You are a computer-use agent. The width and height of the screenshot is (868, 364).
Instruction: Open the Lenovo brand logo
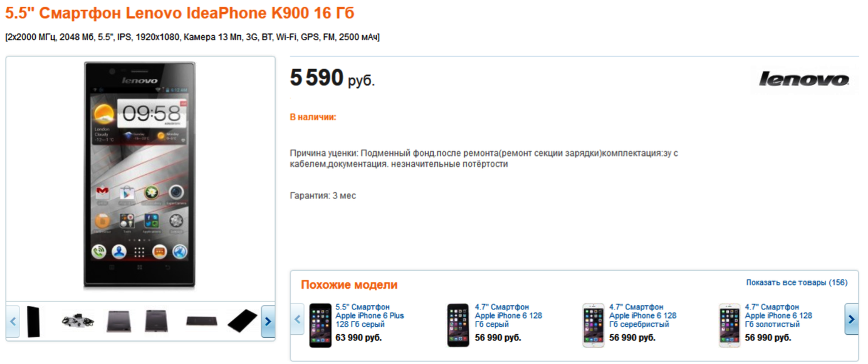point(804,79)
